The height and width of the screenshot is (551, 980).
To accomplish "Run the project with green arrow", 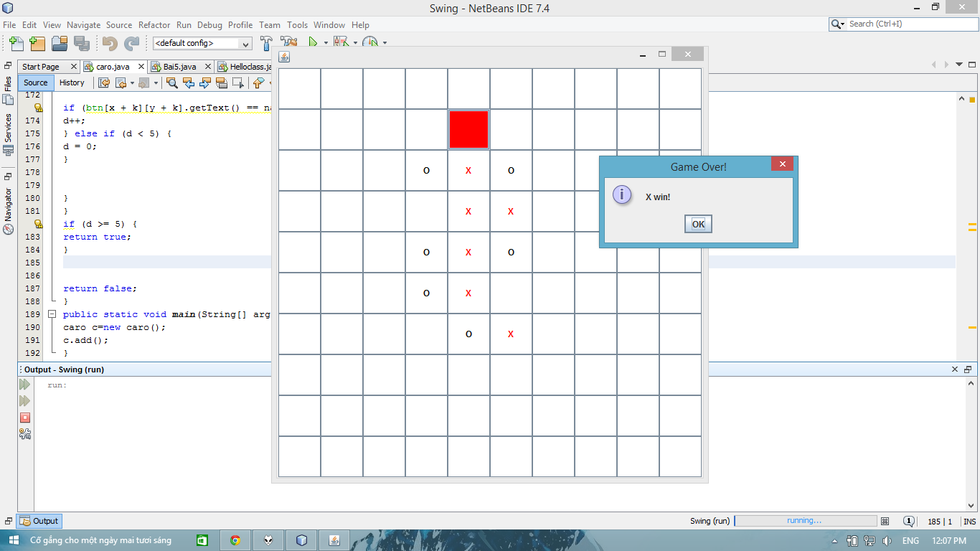I will 313,43.
